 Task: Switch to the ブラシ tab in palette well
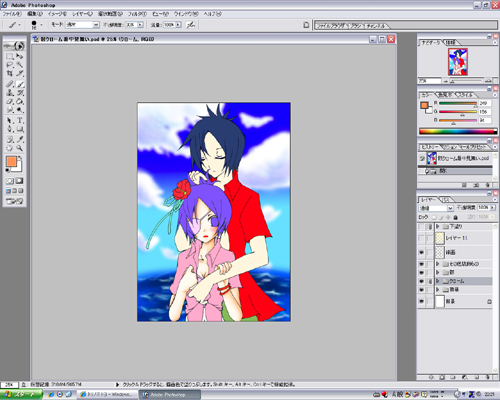pos(356,26)
